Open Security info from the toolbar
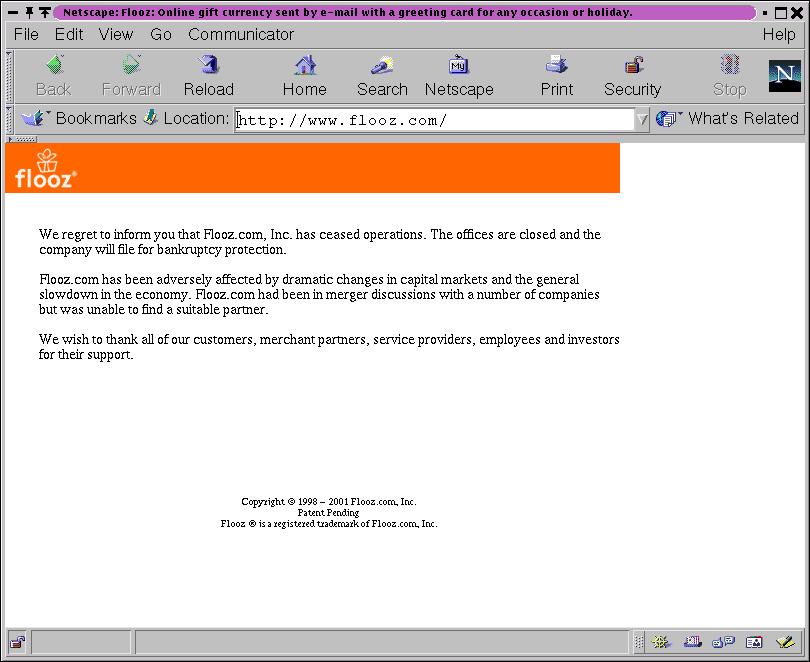 click(x=632, y=75)
